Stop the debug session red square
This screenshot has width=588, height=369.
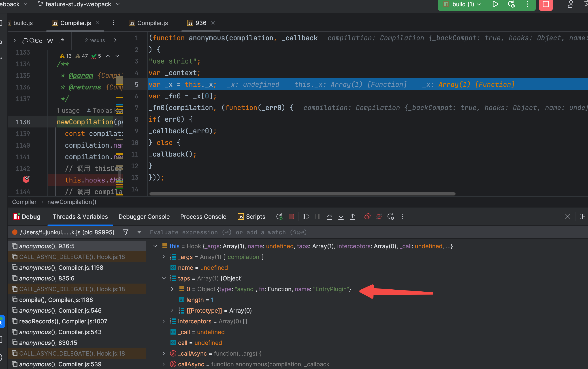point(291,216)
